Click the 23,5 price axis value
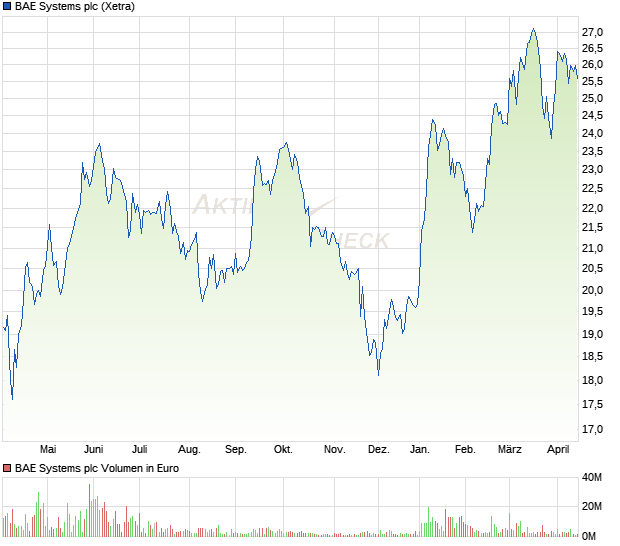620x546 pixels. pos(592,152)
